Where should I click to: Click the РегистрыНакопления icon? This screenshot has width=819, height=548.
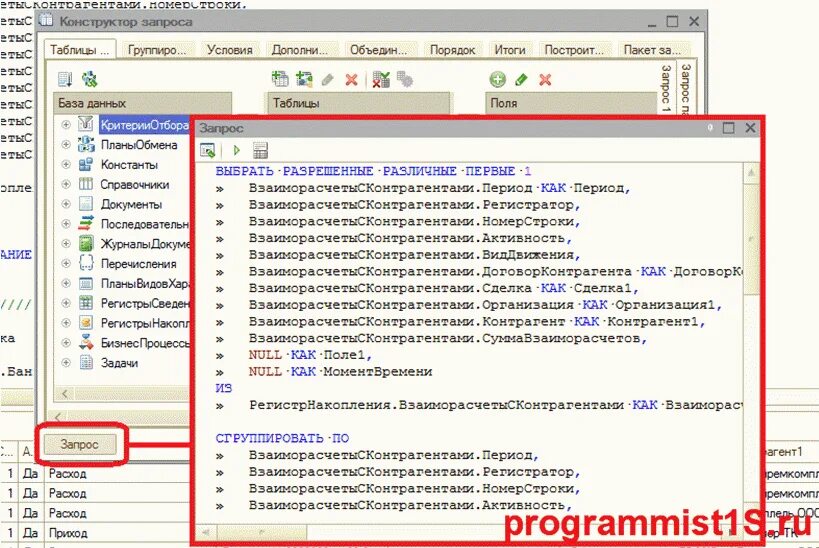pos(86,323)
